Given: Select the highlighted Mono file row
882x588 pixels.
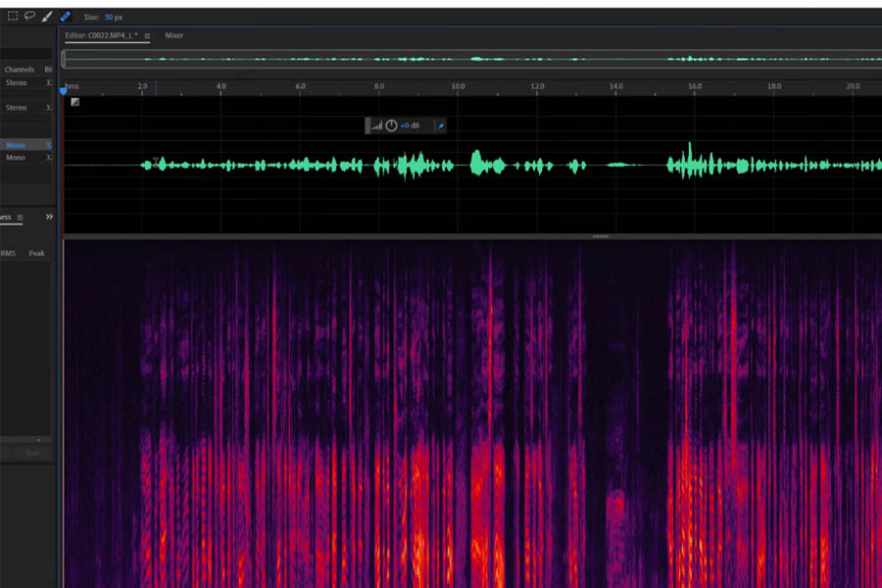Looking at the screenshot, I should click(x=25, y=145).
